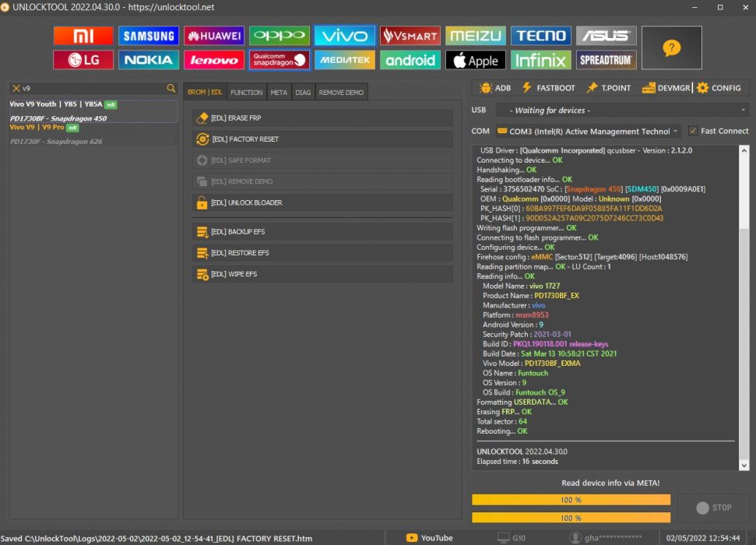Switch to the BROM | EDL tab
756x545 pixels.
coord(205,92)
